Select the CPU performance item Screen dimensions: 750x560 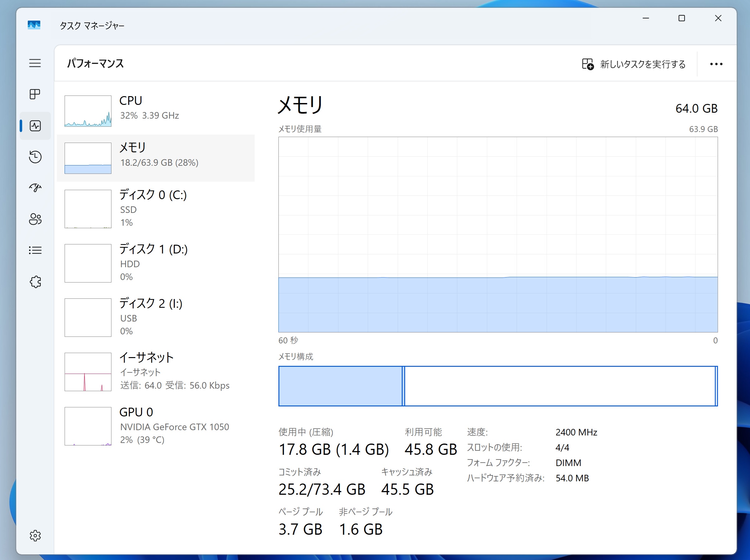coord(156,111)
